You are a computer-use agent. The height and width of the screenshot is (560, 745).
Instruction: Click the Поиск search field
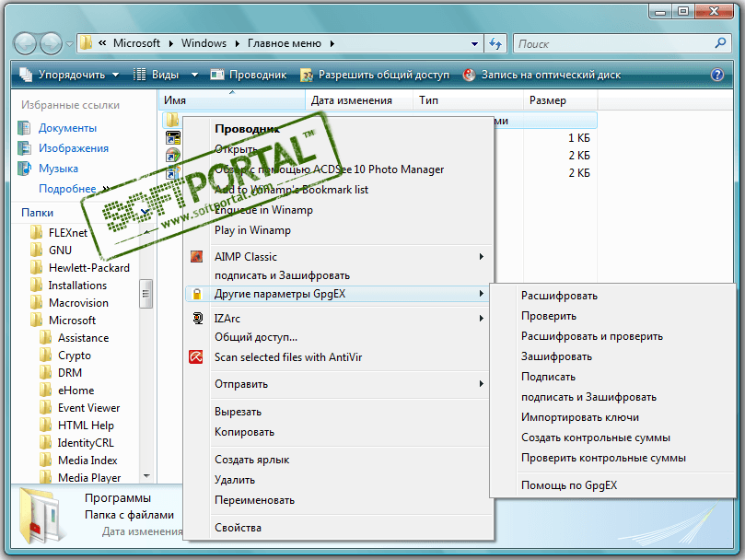pyautogui.click(x=615, y=43)
